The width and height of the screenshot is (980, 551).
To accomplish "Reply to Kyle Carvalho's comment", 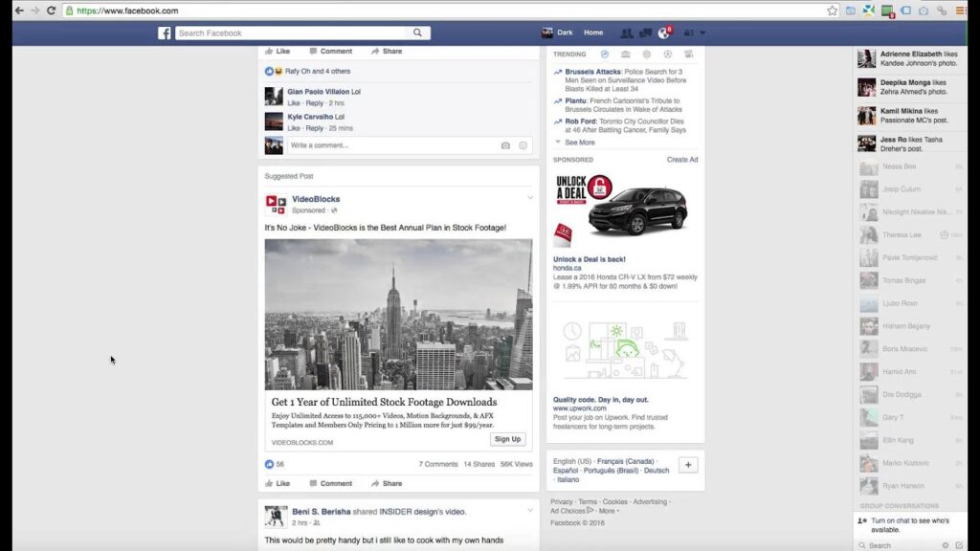I will 314,128.
